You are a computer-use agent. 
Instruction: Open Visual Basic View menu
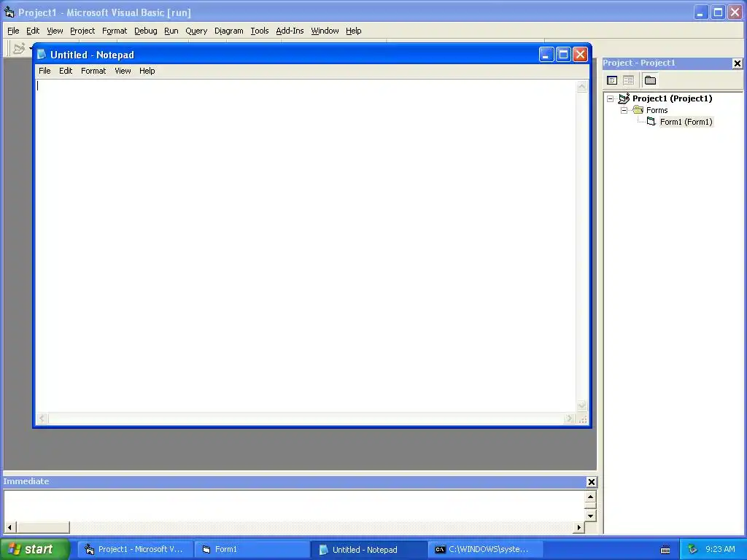tap(55, 31)
